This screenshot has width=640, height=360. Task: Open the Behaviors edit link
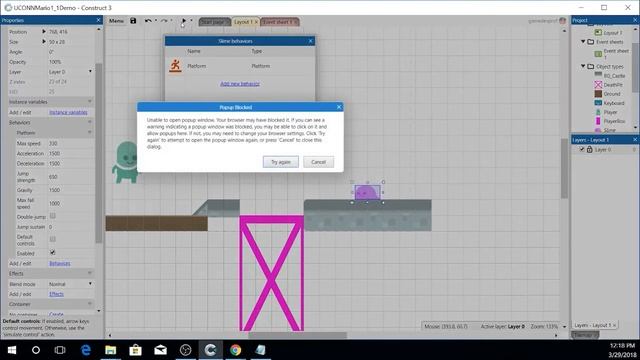(x=60, y=264)
